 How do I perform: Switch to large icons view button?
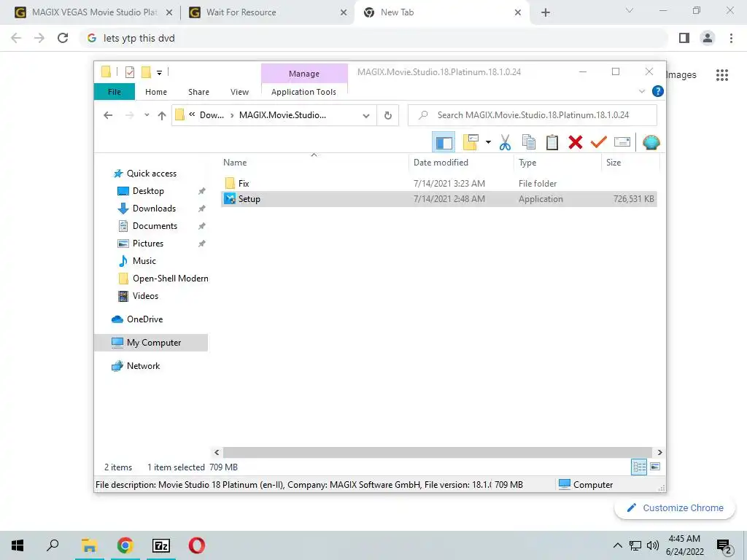pyautogui.click(x=655, y=467)
